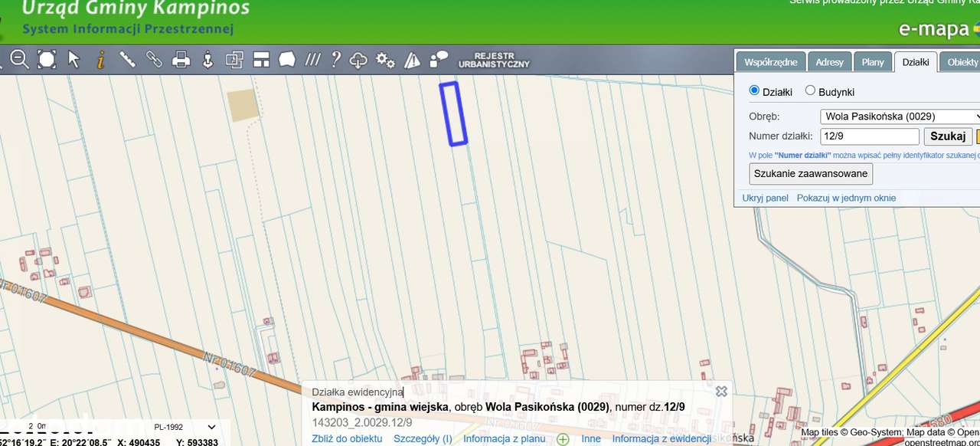Open the street view pegman tool
Image resolution: width=980 pixels, height=446 pixels.
207,59
